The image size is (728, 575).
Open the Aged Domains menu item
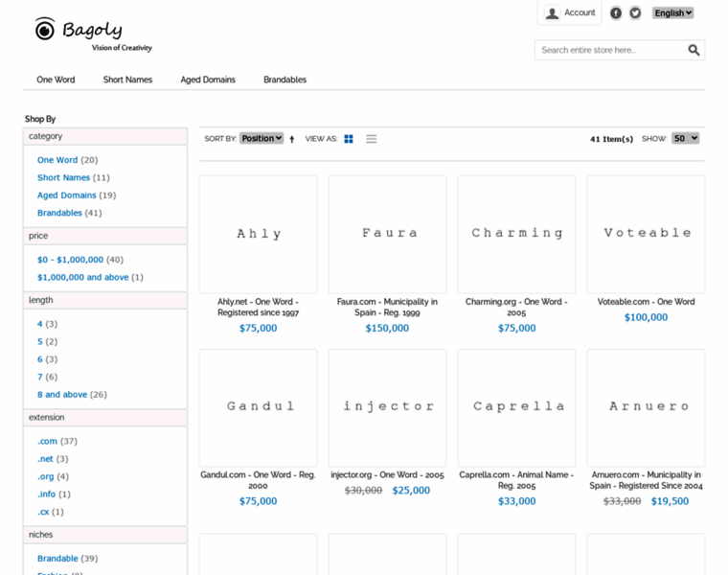(x=208, y=80)
